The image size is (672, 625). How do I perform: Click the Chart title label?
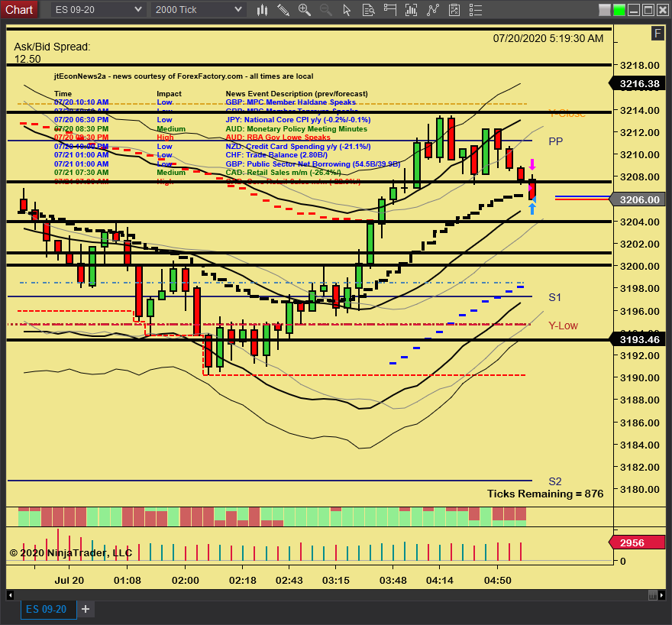(19, 9)
